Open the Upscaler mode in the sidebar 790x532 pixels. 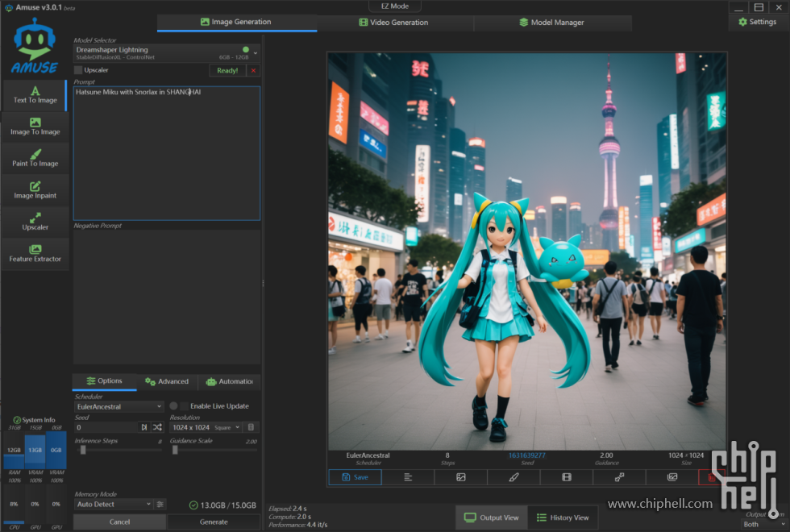pyautogui.click(x=35, y=222)
